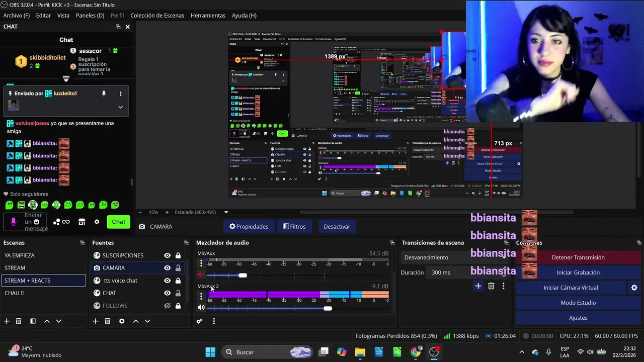Viewport: 644px width, 362px height.
Task: Open advanced audio properties gears icon
Action: [x=200, y=321]
